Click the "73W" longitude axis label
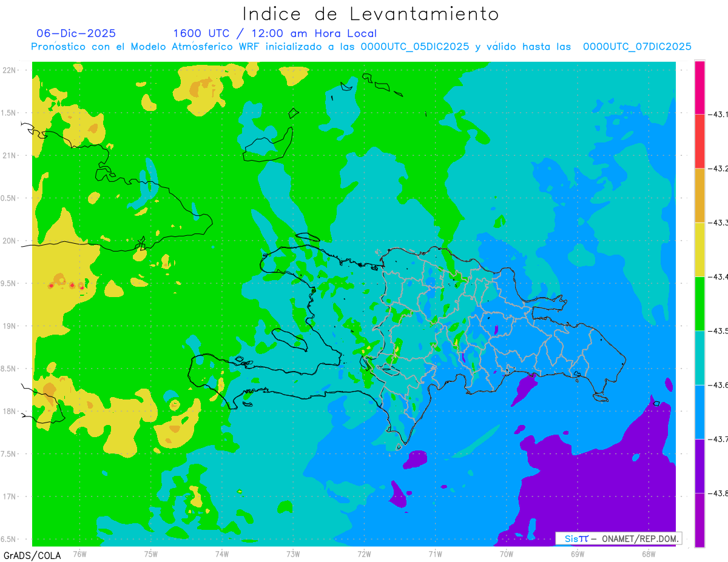Screen dimensions: 728x562 coord(293,553)
